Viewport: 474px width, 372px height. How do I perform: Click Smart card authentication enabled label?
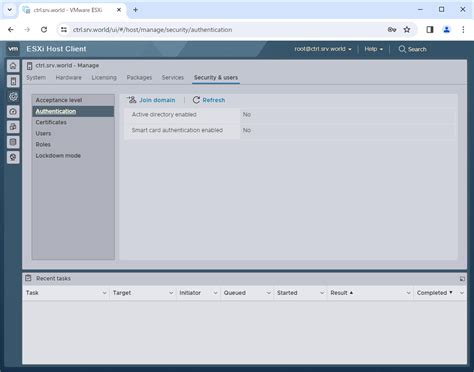click(x=177, y=130)
